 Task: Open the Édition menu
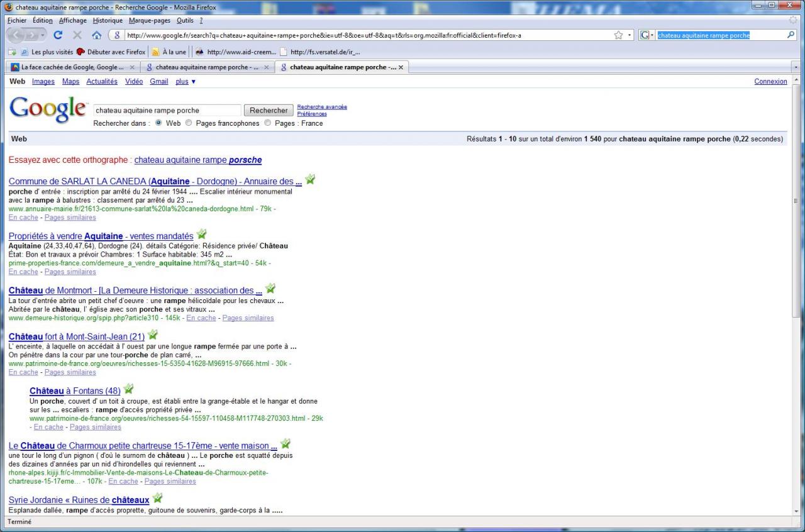[43, 20]
